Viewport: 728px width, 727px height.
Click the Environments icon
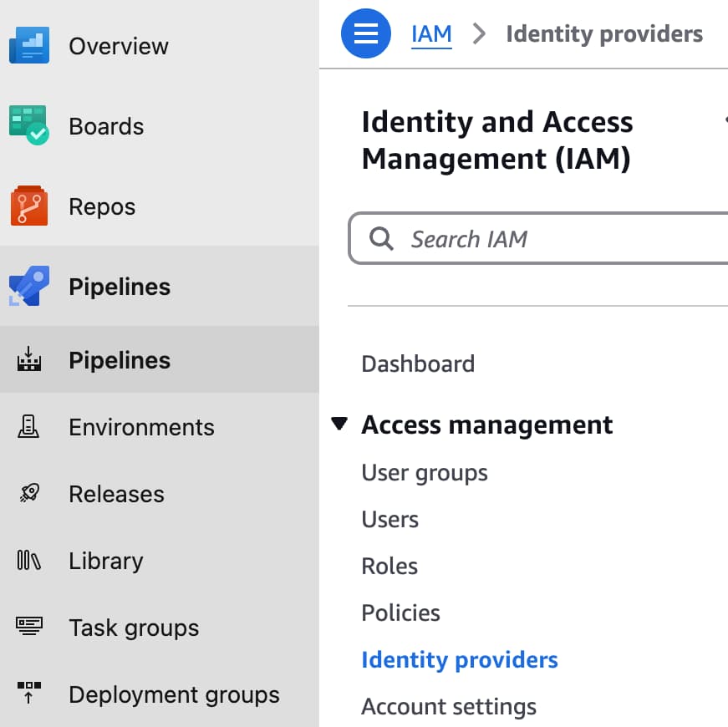click(29, 427)
